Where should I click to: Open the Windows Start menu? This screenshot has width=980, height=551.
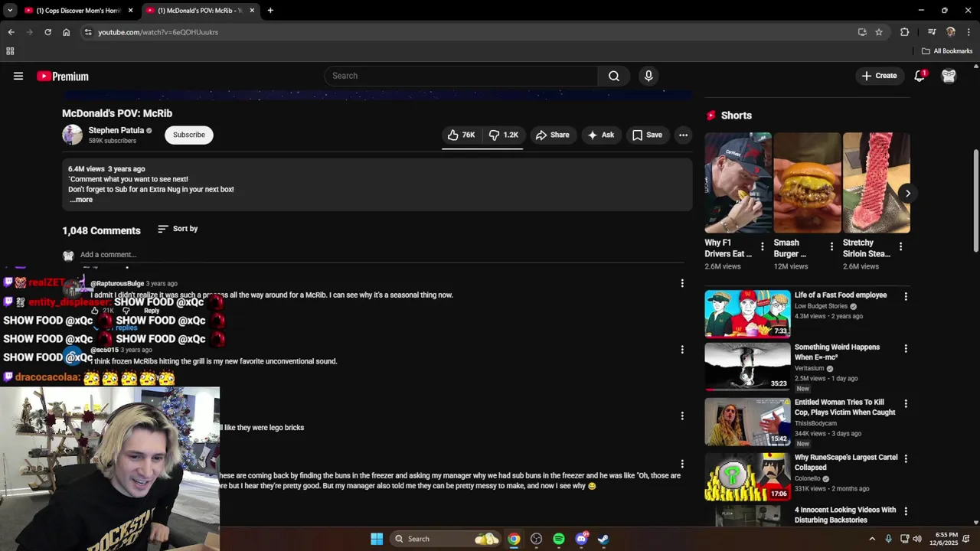click(377, 539)
